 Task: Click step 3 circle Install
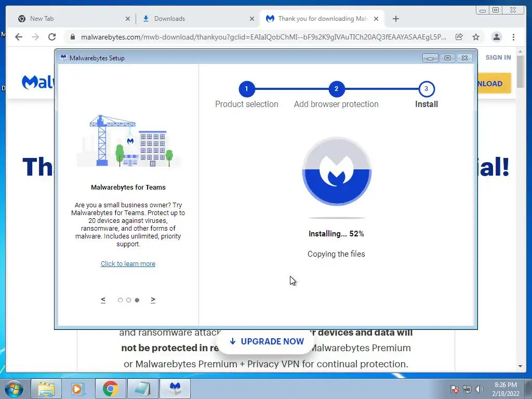point(427,89)
